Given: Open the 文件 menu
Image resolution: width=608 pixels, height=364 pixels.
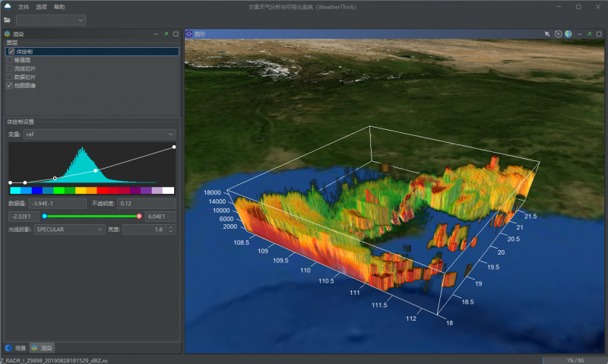Looking at the screenshot, I should [24, 6].
